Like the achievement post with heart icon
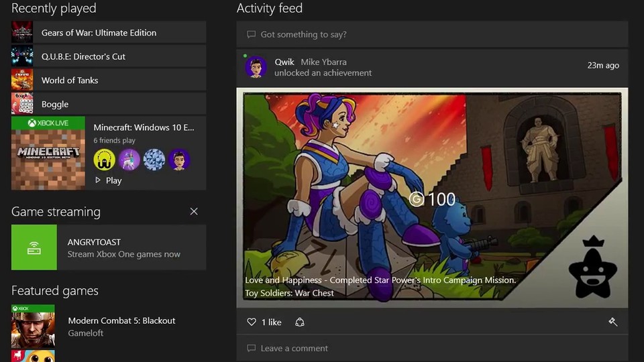Screen dimensions: 644x362 [x=252, y=322]
